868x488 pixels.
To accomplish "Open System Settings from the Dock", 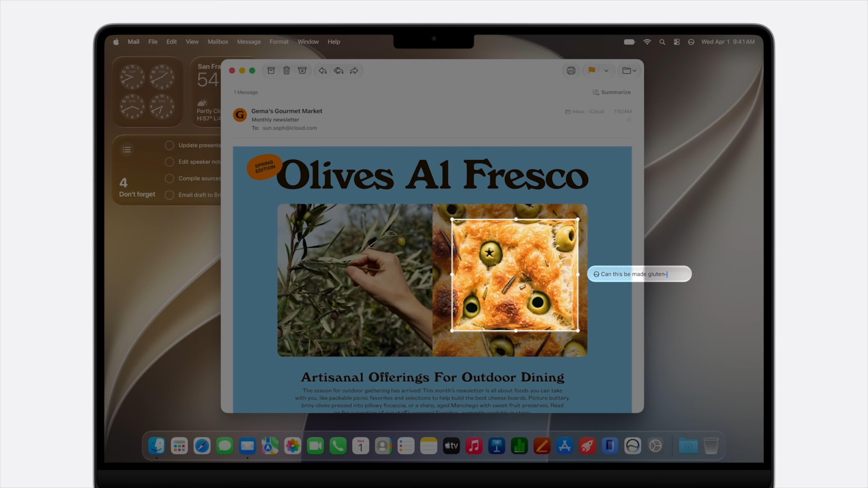I will coord(655,446).
